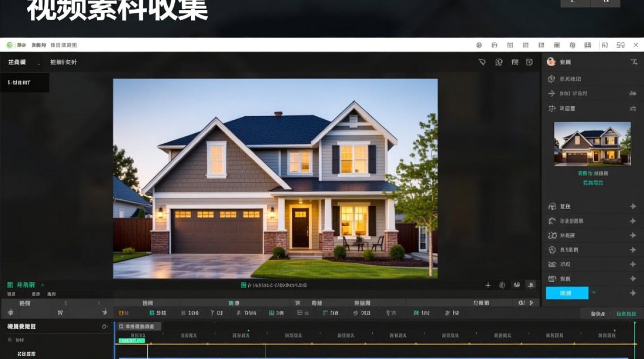Click the orange icon starting the timeline toolbar
Viewport: 644px width, 359px height.
point(123,313)
